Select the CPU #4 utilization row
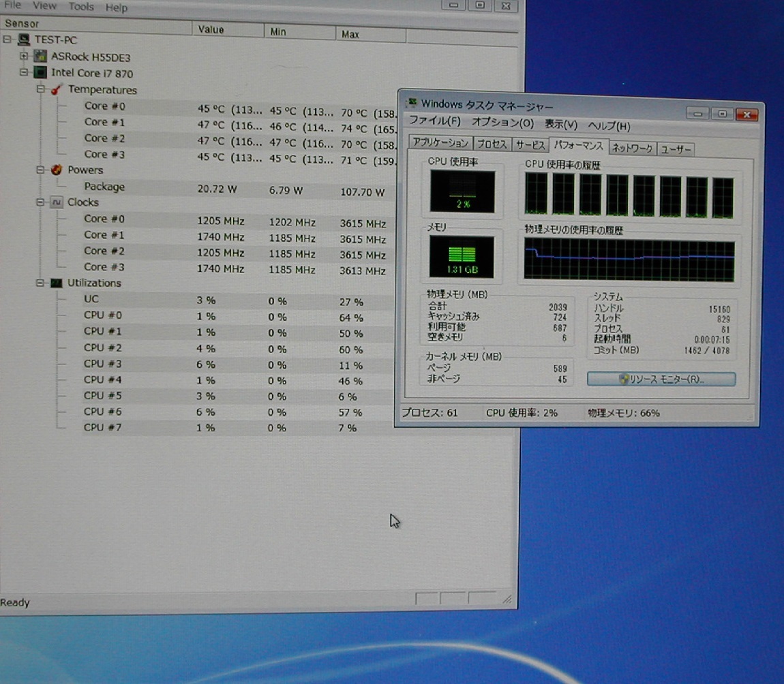This screenshot has height=684, width=784. (x=238, y=380)
